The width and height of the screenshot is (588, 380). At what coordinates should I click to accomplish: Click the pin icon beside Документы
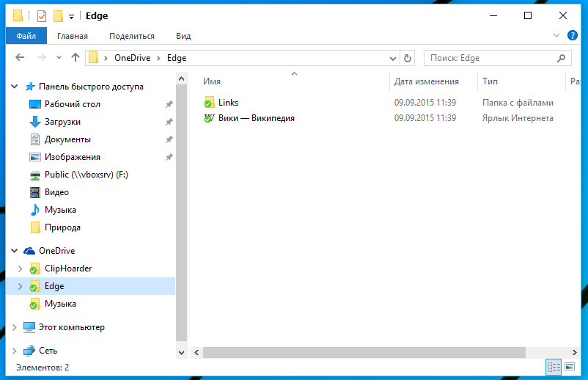(x=169, y=139)
